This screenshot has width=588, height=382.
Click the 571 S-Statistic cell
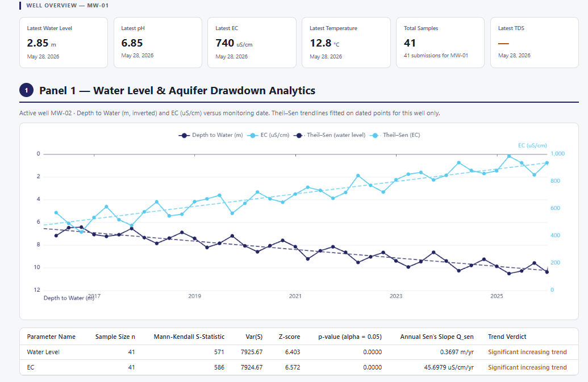pos(219,352)
